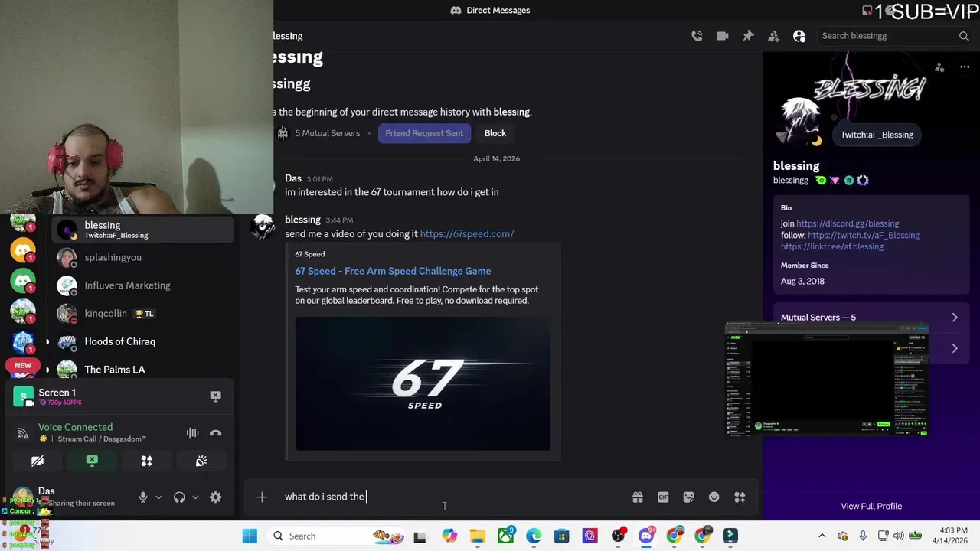
Task: Open the profile three-dots more menu
Action: click(x=965, y=67)
